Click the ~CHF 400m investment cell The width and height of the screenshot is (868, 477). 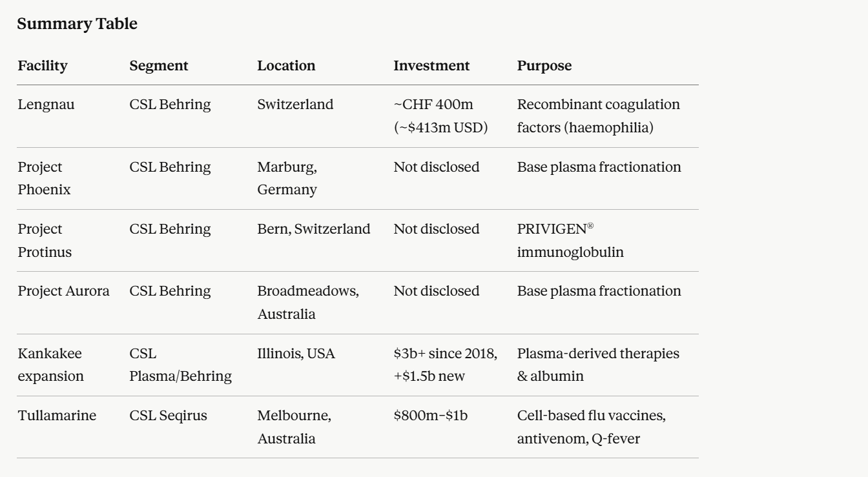point(440,116)
